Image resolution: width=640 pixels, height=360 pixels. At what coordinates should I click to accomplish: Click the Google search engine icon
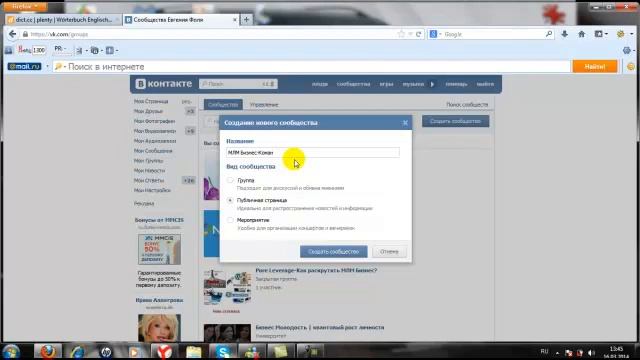pyautogui.click(x=433, y=34)
